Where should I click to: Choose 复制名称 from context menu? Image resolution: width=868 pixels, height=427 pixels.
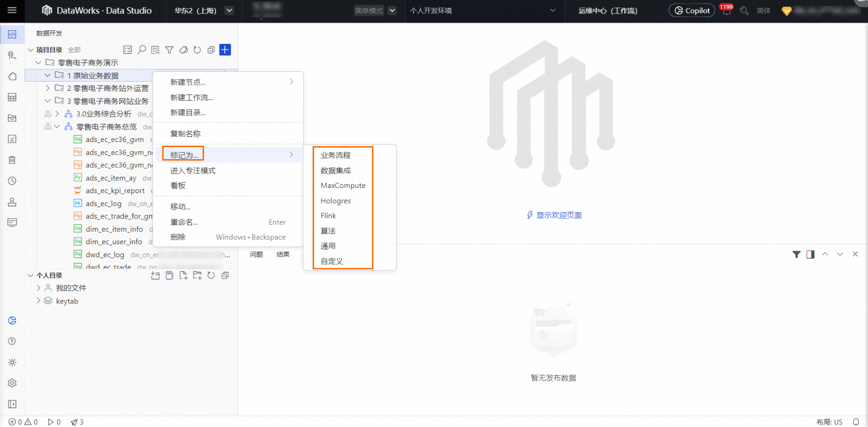[x=228, y=134]
